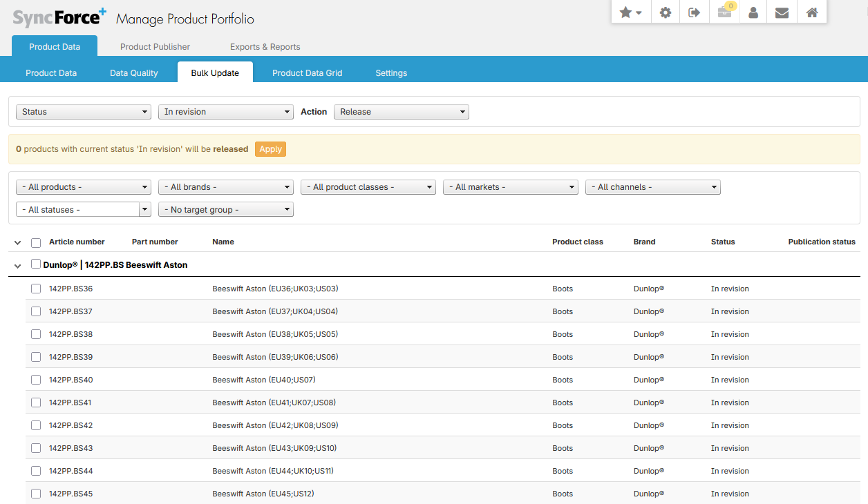Switch to the Product Data Grid tab
868x504 pixels.
click(x=307, y=73)
